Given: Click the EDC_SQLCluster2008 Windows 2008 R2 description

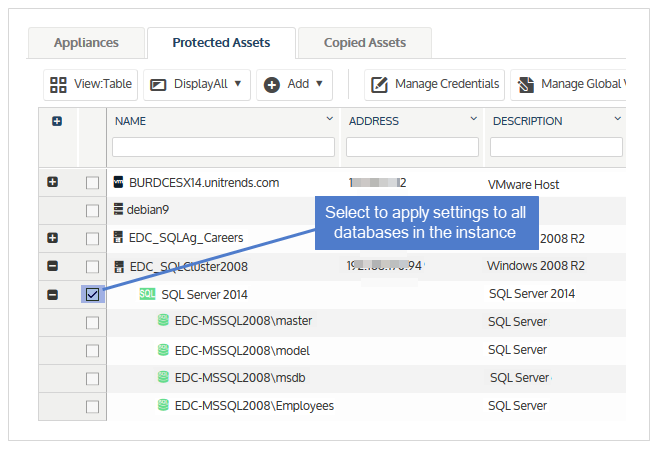Looking at the screenshot, I should point(536,266).
